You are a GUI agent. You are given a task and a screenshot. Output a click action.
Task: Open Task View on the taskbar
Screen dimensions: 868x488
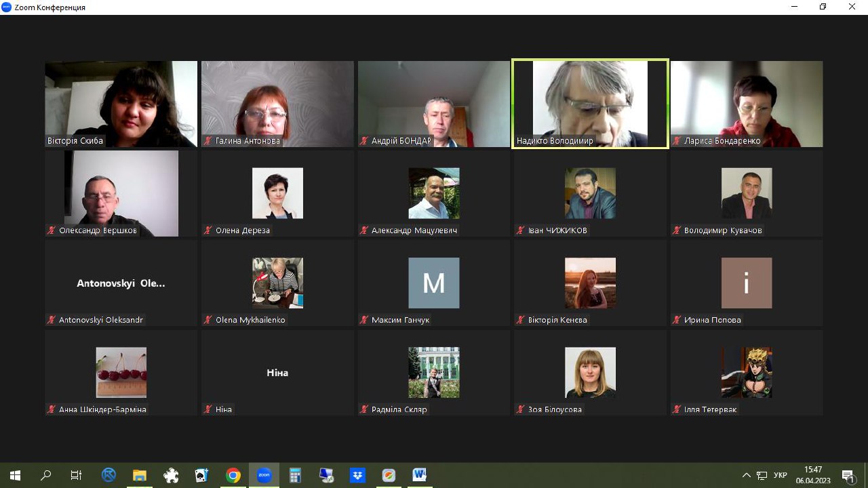pos(77,475)
